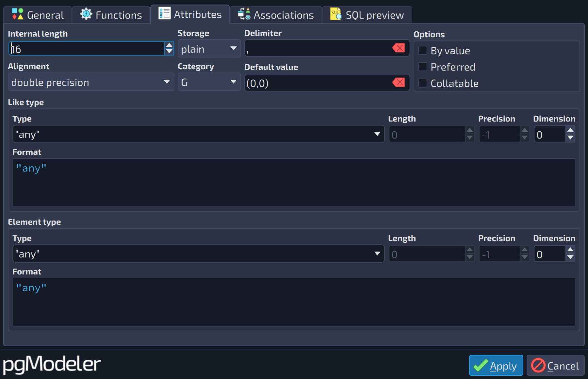Image resolution: width=588 pixels, height=379 pixels.
Task: Click the Internal length input field
Action: pos(87,49)
